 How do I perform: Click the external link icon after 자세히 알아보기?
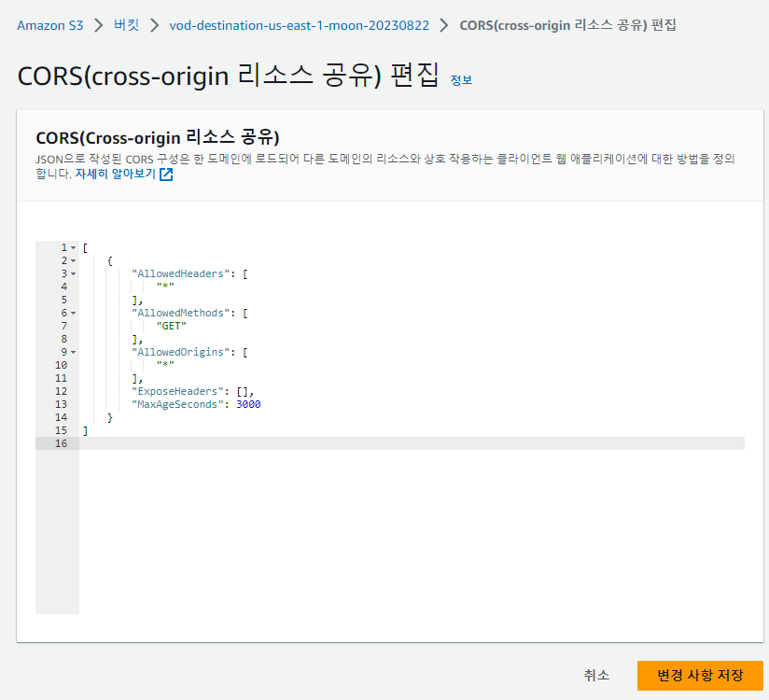(166, 175)
